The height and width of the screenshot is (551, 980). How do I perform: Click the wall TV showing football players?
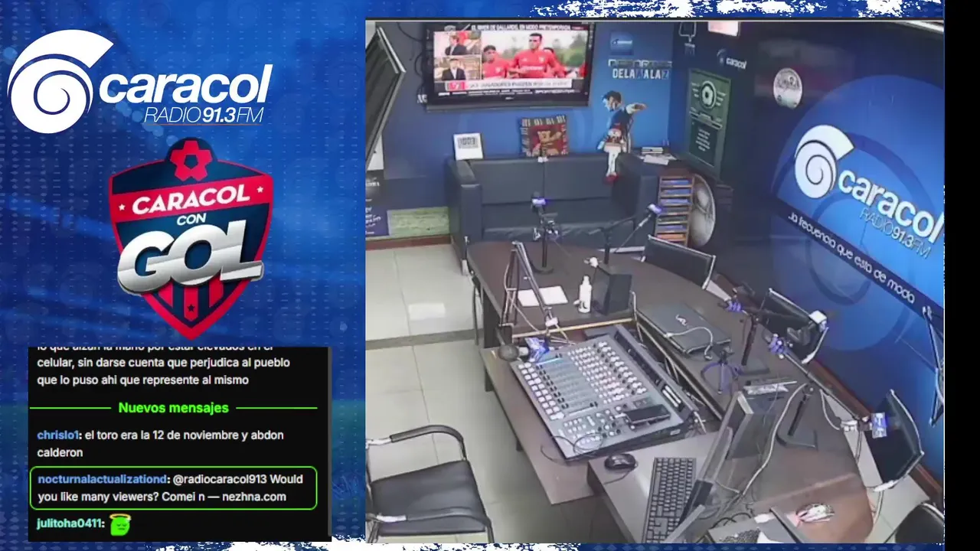(509, 64)
